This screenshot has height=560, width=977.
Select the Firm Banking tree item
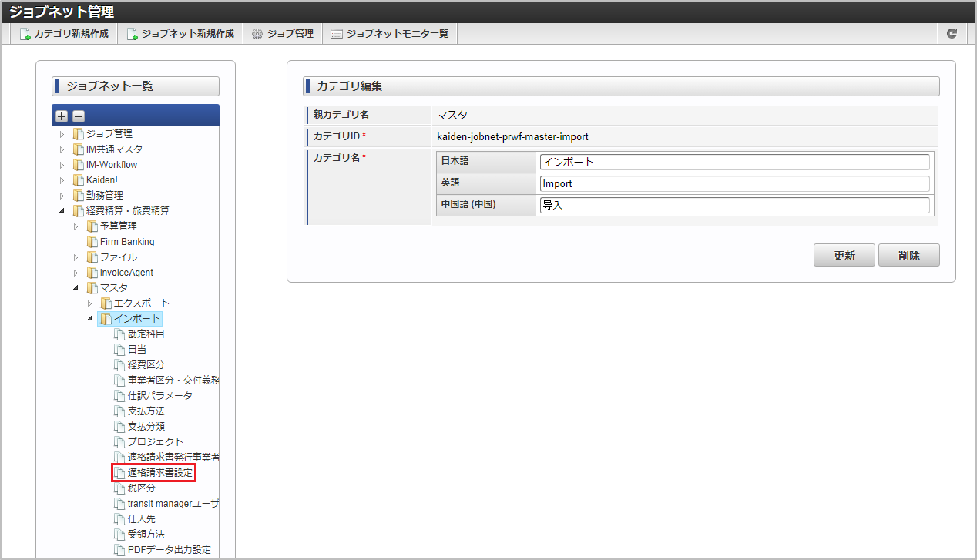(x=126, y=242)
